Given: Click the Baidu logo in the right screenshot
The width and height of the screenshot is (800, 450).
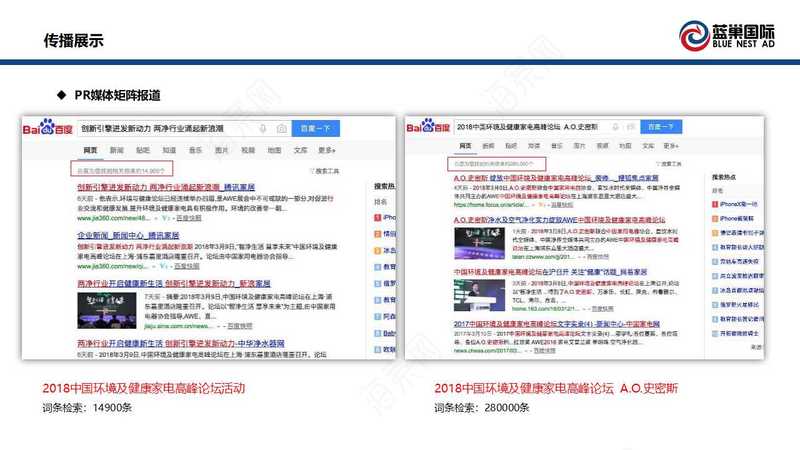Looking at the screenshot, I should (428, 126).
